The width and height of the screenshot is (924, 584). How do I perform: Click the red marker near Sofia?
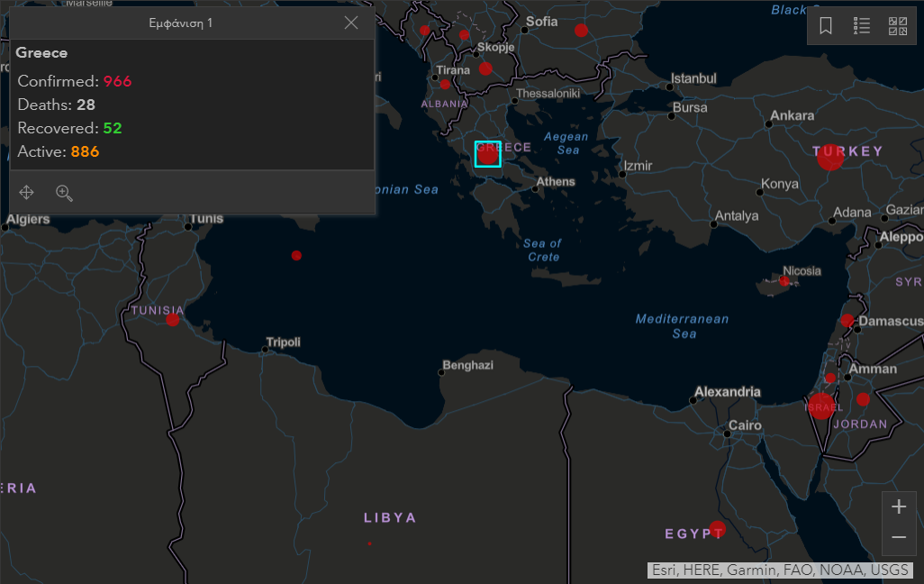pos(581,31)
